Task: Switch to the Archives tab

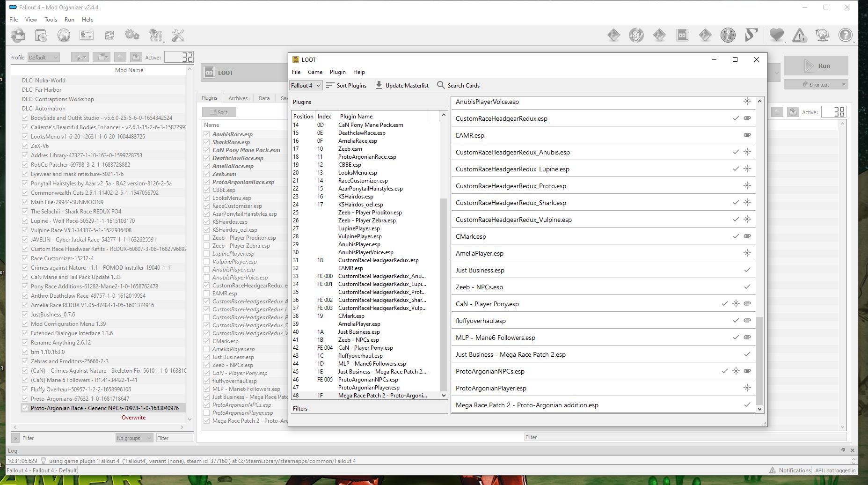Action: (x=238, y=98)
